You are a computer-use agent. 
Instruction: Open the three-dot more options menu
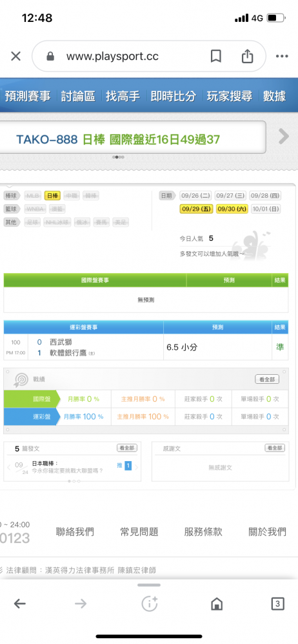click(x=282, y=56)
